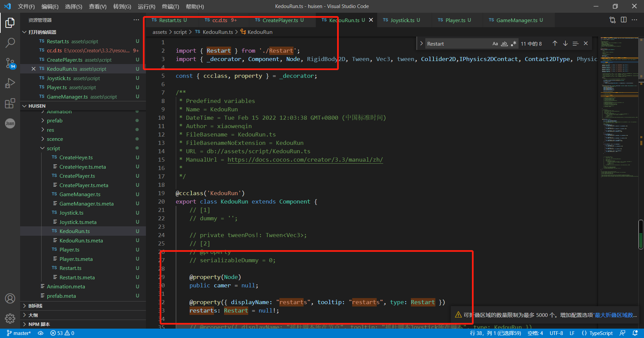Open notifications bell in status bar

[x=635, y=333]
